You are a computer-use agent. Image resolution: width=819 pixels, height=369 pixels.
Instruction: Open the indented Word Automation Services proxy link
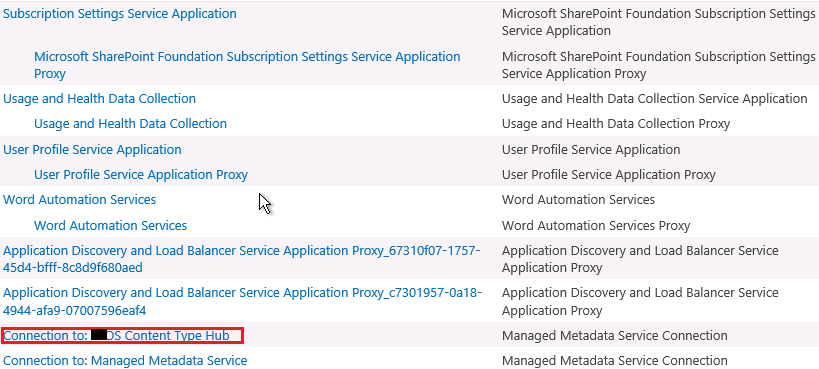click(x=110, y=226)
